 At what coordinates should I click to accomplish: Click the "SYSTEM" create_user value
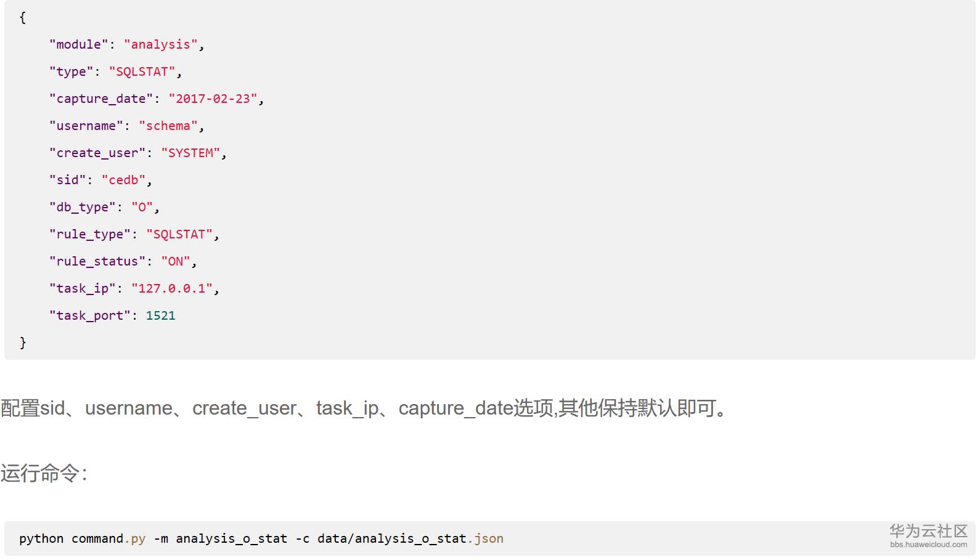190,153
